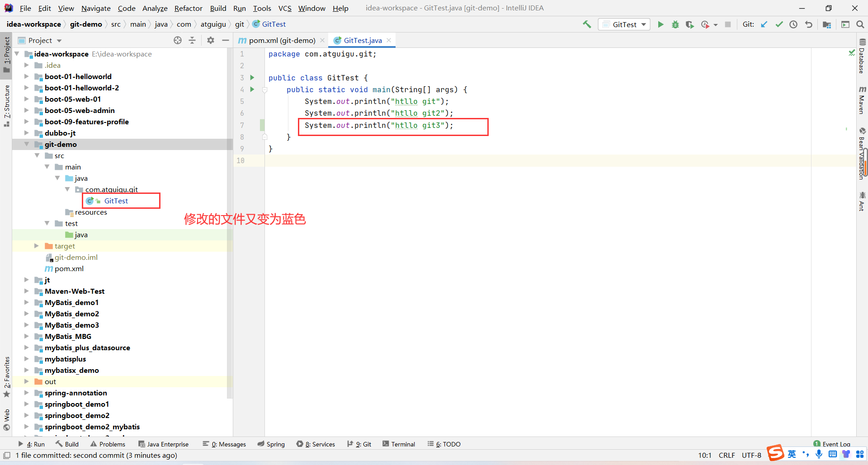Open the Maven tool window
The width and height of the screenshot is (868, 465).
pyautogui.click(x=862, y=100)
